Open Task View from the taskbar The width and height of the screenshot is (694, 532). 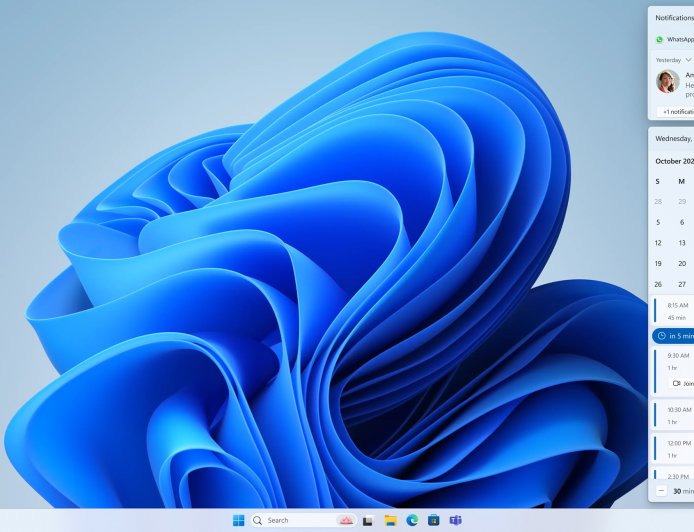[x=368, y=521]
